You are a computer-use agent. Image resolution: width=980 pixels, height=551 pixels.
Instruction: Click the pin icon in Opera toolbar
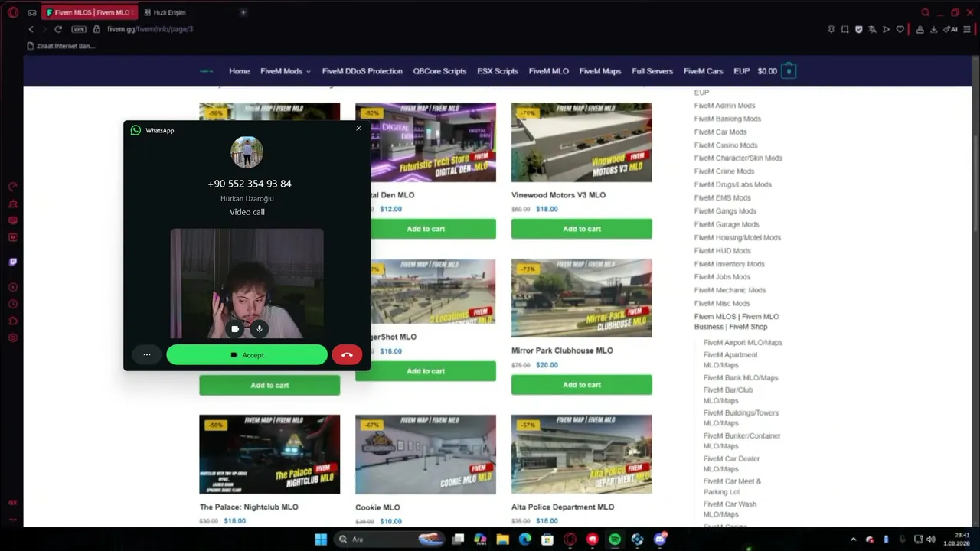(x=831, y=29)
